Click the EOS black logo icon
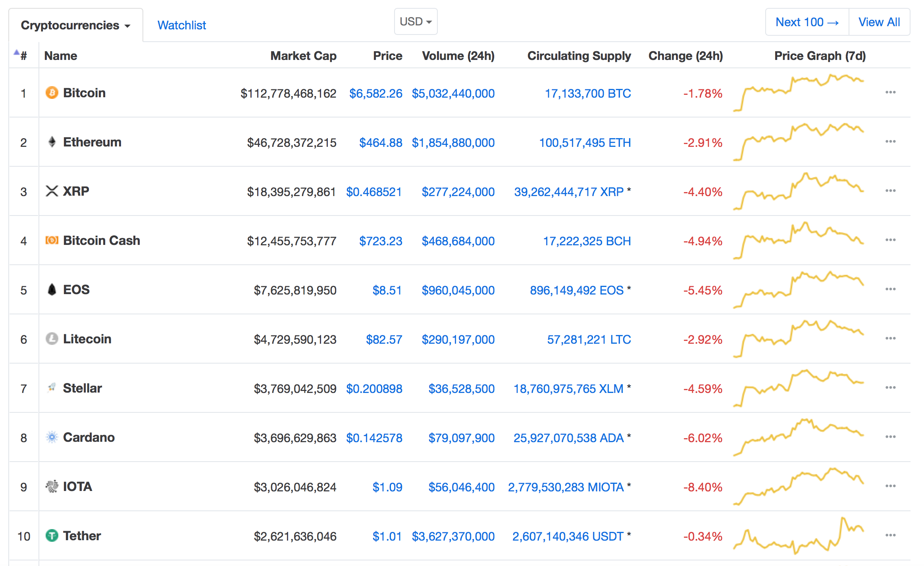The height and width of the screenshot is (566, 924). pyautogui.click(x=52, y=290)
